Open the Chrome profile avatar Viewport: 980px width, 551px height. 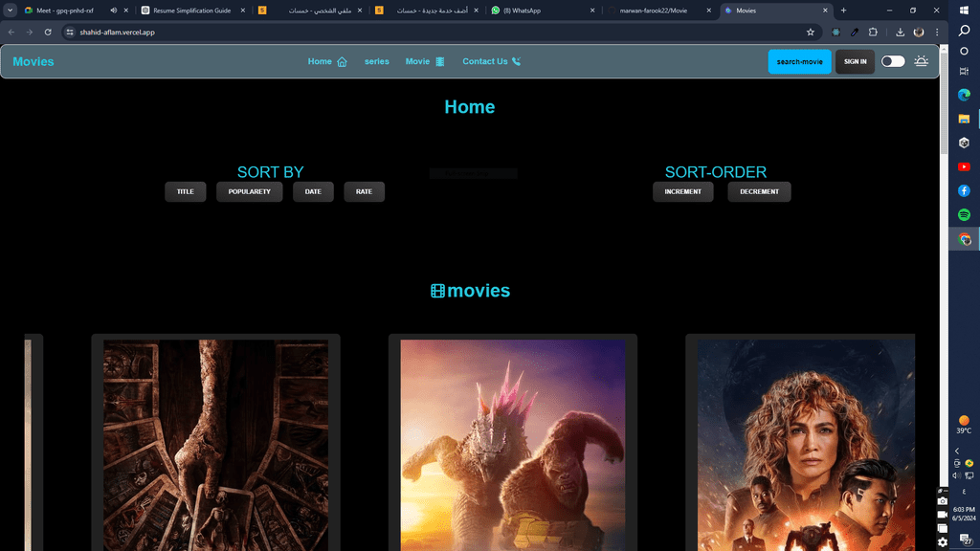(x=919, y=32)
